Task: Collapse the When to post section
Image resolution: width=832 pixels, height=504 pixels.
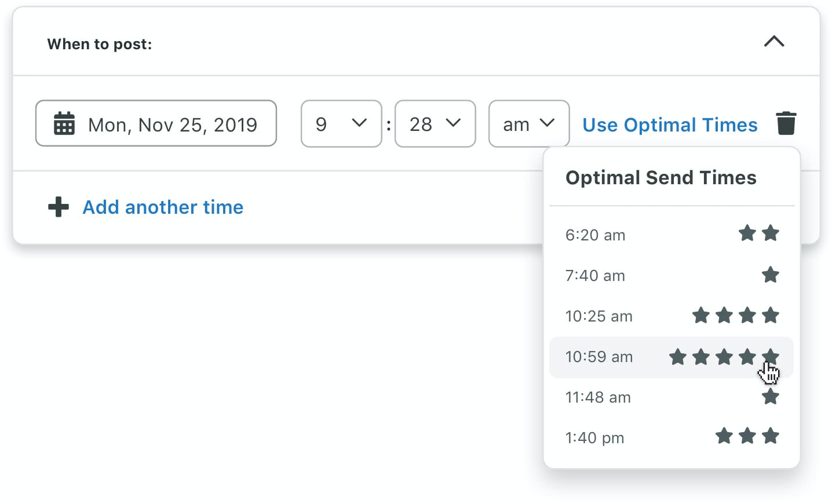Action: point(774,42)
